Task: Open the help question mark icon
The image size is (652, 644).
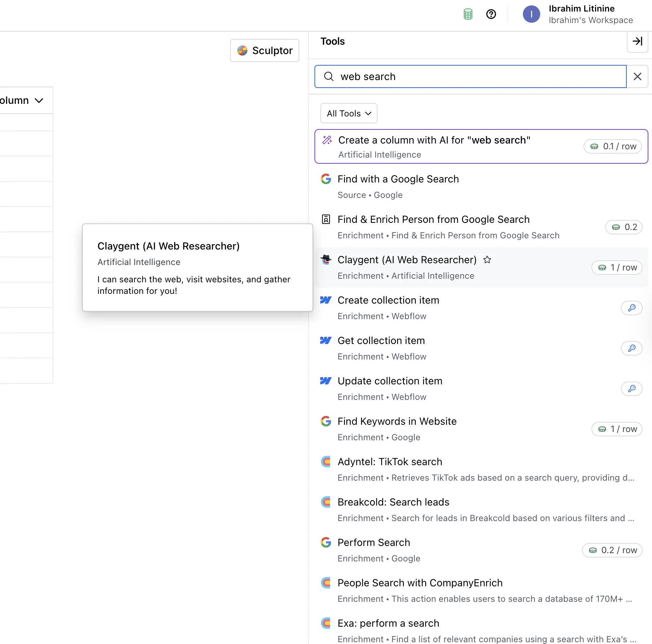Action: (x=491, y=14)
